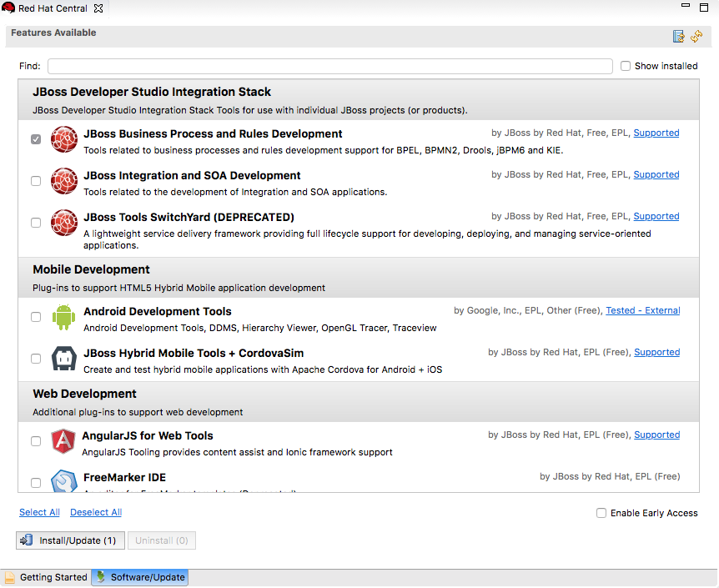Screen dimensions: 719x588
Task: Click JBoss Integration and SOA Development title
Action: point(192,176)
